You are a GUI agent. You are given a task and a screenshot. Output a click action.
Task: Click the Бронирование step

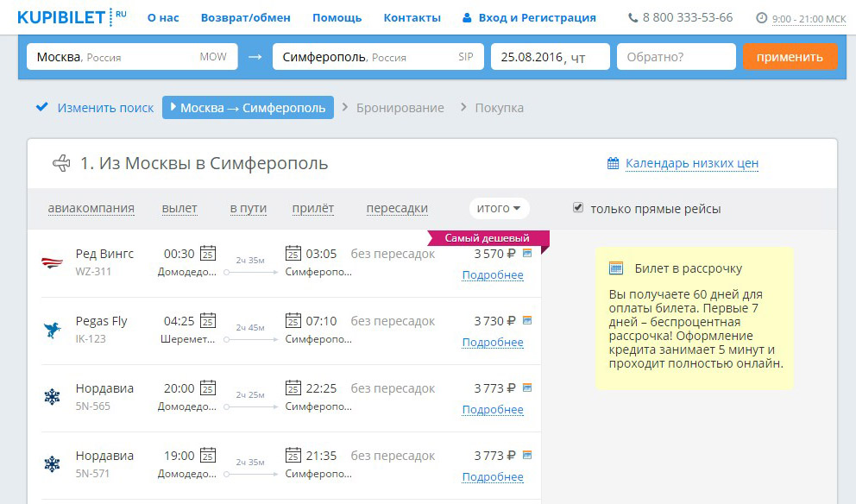point(400,108)
